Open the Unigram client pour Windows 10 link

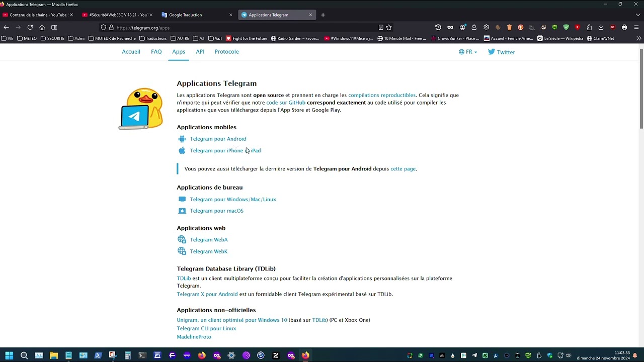[232, 320]
